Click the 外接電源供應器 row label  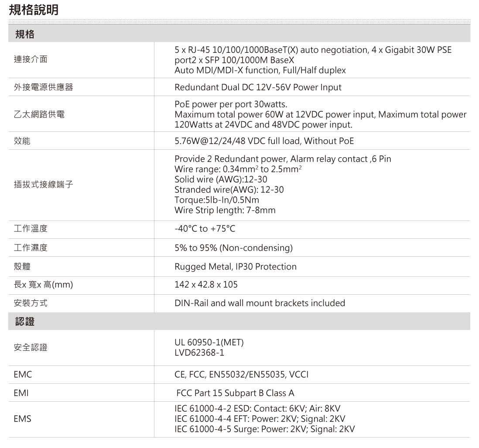[43, 87]
